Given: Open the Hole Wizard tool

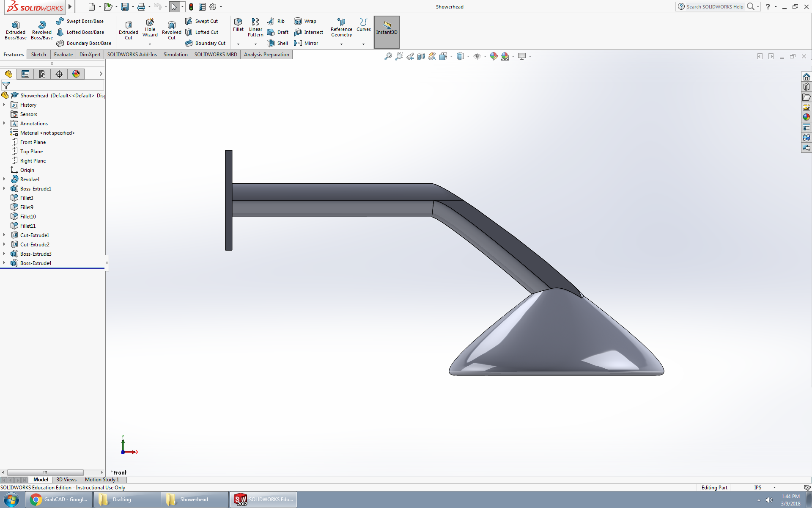Looking at the screenshot, I should tap(150, 28).
